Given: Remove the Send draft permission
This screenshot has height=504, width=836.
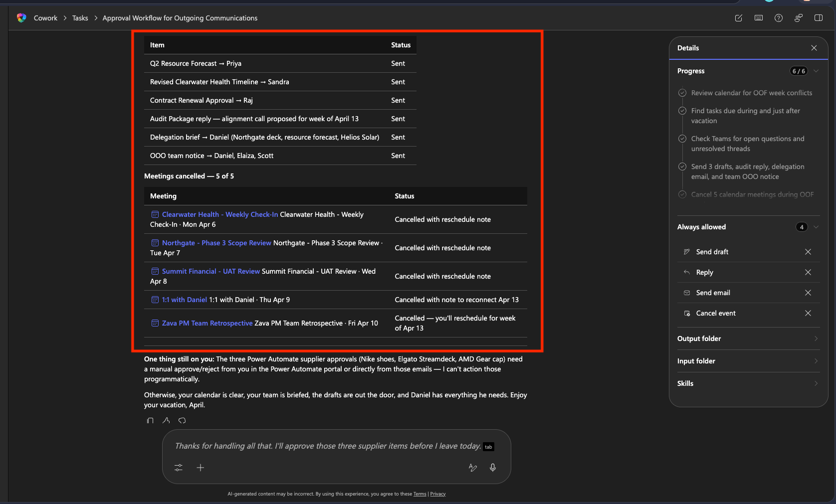Looking at the screenshot, I should tap(808, 252).
